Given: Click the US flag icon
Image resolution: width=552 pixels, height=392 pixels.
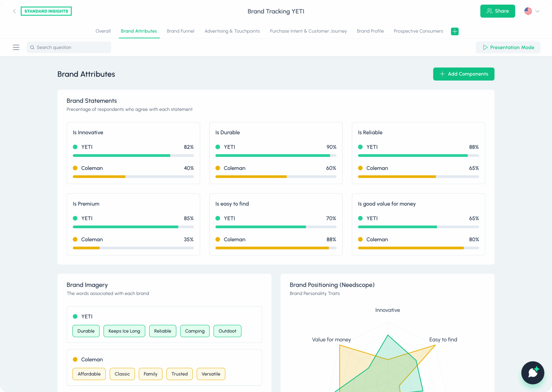Looking at the screenshot, I should tap(528, 11).
